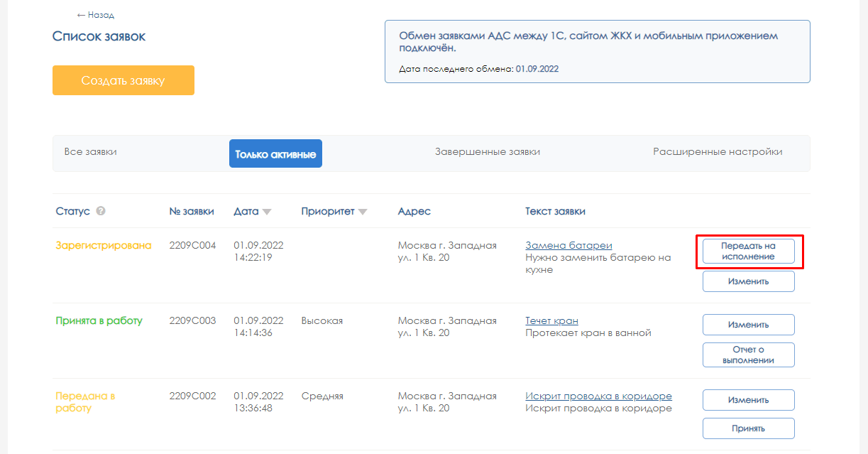The width and height of the screenshot is (868, 454).
Task: Click the Зарегистрирована status label
Action: coord(104,245)
